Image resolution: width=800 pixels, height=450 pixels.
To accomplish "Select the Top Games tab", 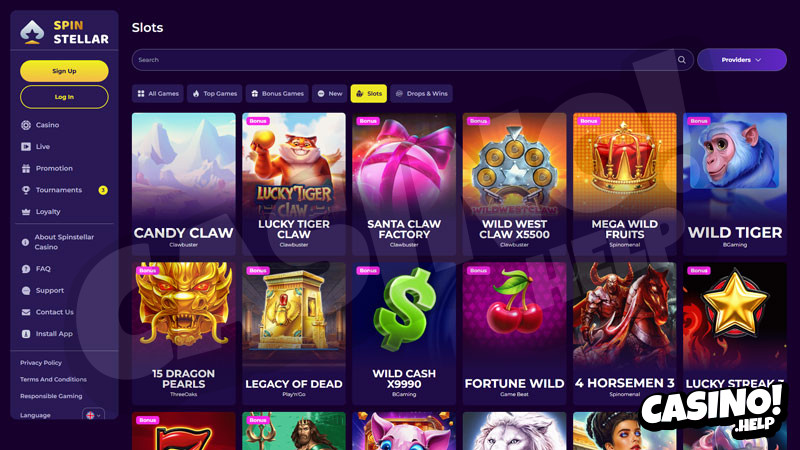I will [215, 93].
